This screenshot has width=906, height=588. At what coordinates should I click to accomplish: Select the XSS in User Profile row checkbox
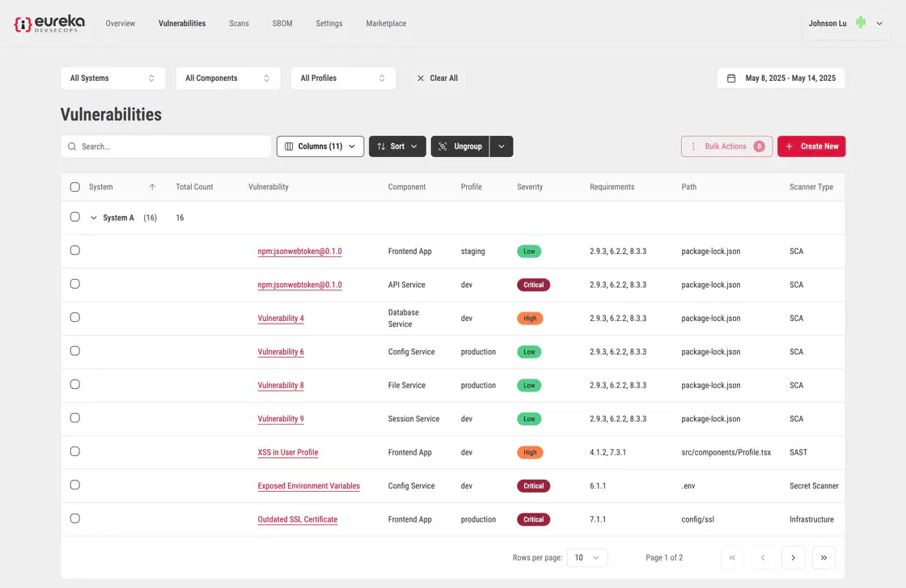pos(75,452)
